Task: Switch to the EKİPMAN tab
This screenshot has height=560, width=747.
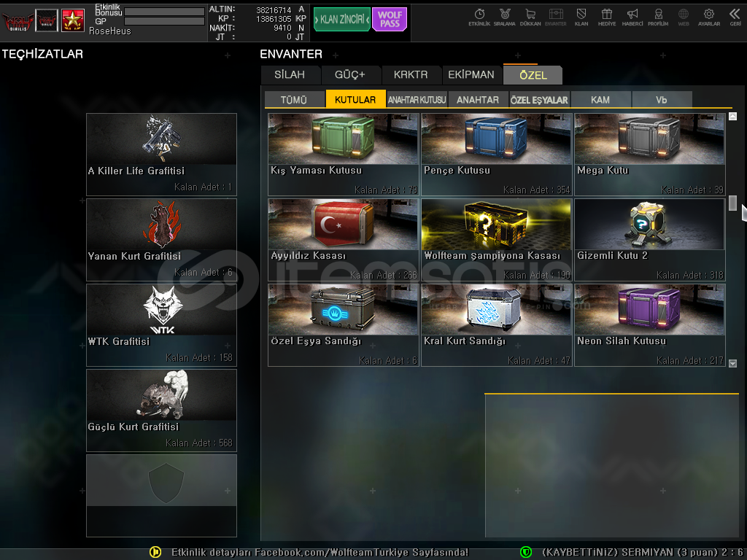Action: 471,75
